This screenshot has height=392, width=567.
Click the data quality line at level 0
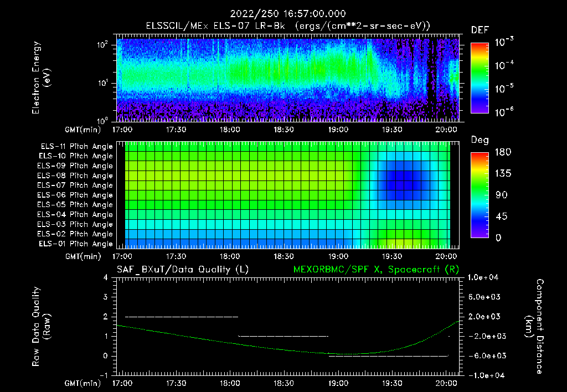point(388,356)
